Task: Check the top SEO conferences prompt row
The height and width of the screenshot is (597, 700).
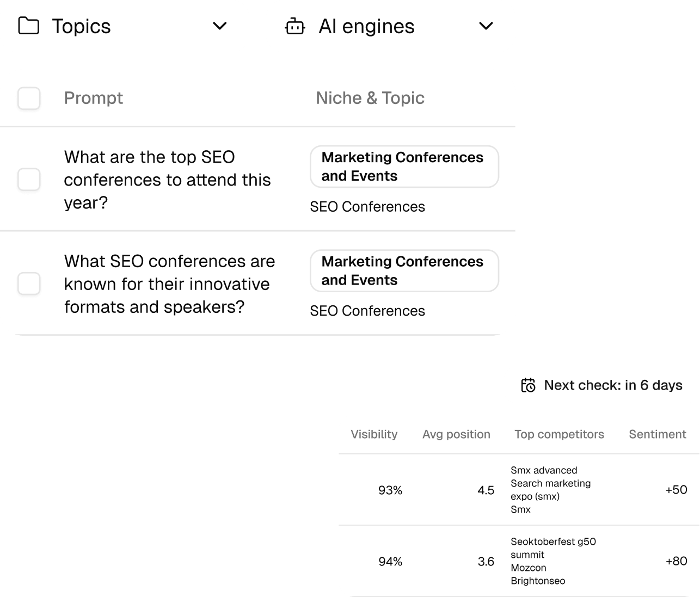Action: [29, 180]
